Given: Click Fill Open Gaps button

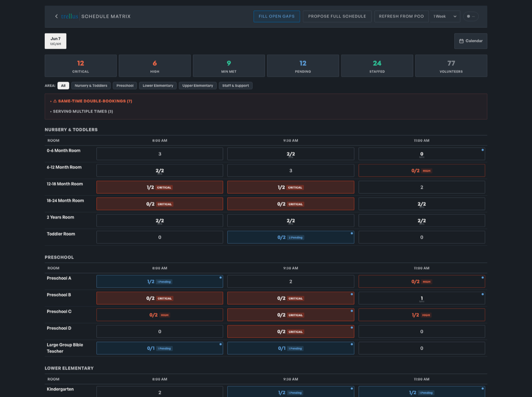Looking at the screenshot, I should click(276, 17).
